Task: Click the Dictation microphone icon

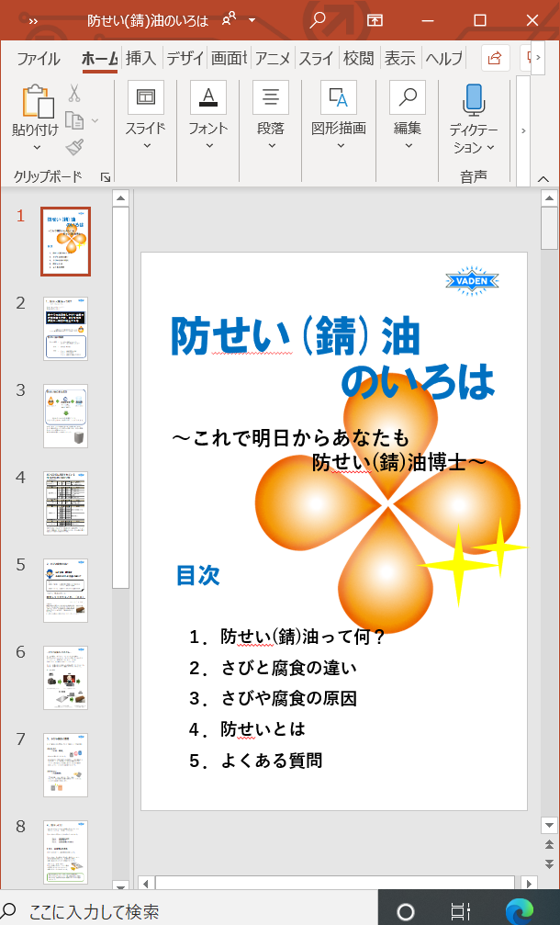Action: (473, 98)
